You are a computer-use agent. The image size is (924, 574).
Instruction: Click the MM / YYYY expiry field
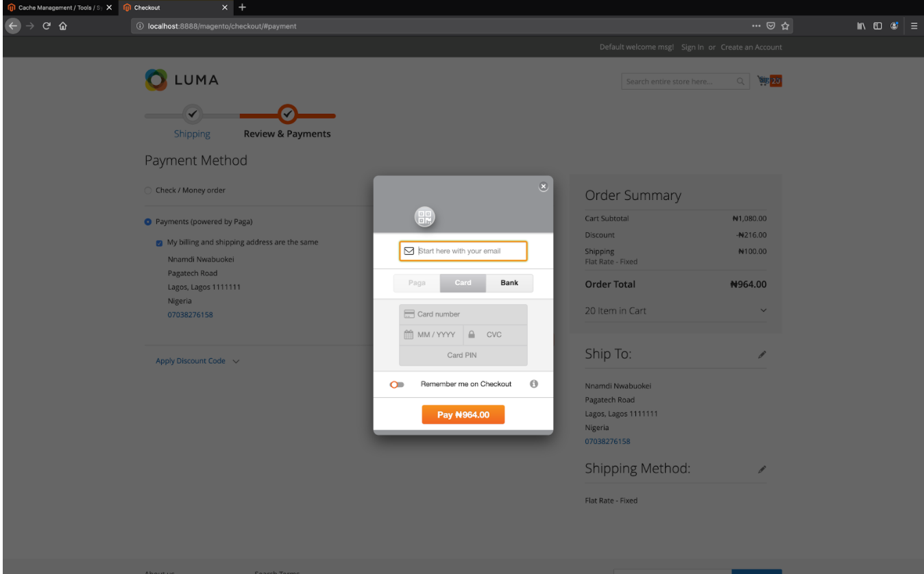coord(432,335)
